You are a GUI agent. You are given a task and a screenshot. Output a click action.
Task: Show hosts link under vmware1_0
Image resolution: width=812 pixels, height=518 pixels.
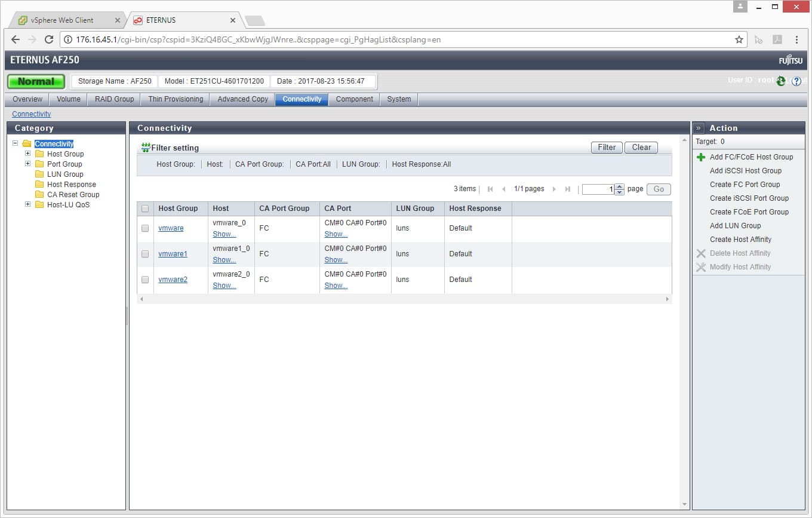224,260
